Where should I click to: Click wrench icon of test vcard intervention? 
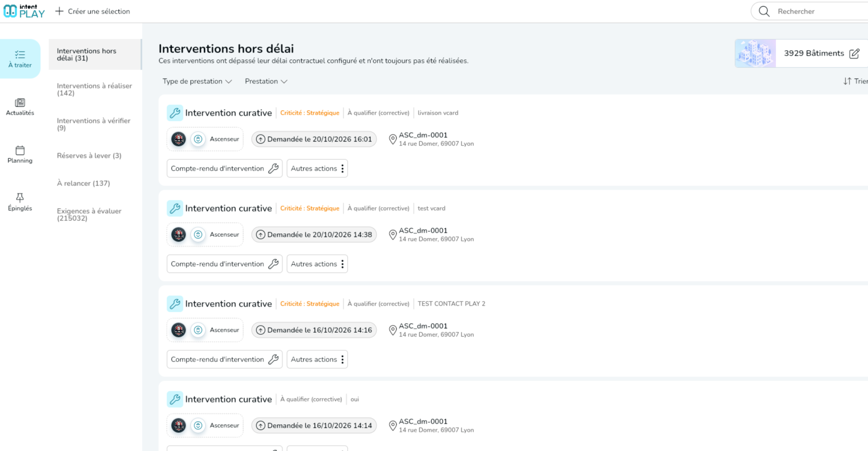click(175, 208)
